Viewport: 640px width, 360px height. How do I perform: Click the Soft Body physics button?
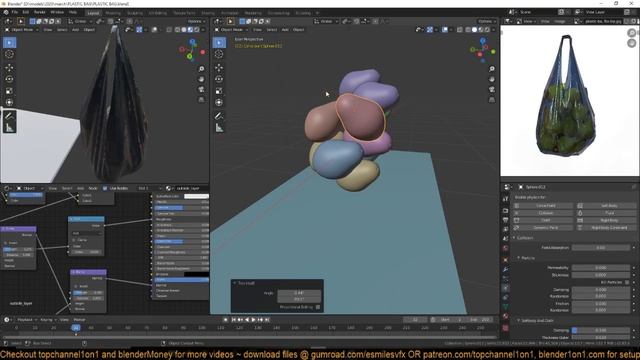606,206
